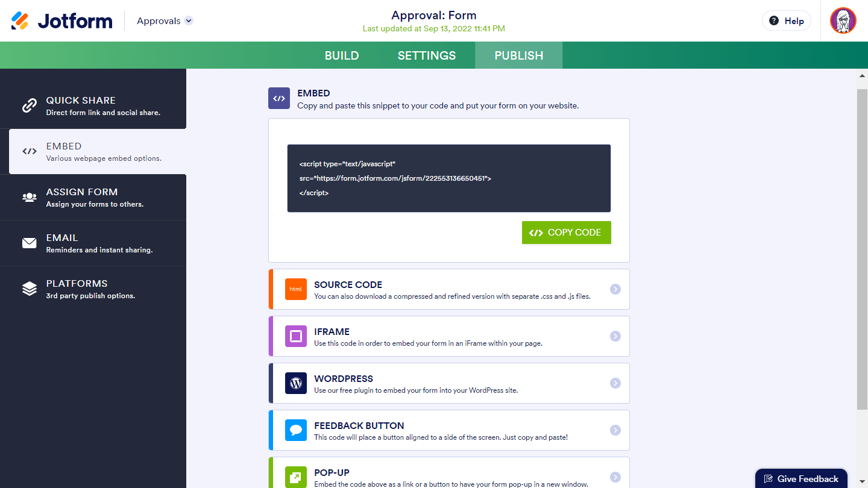Screen dimensions: 868x488
Task: Click the purple Embed header icon
Action: (279, 98)
